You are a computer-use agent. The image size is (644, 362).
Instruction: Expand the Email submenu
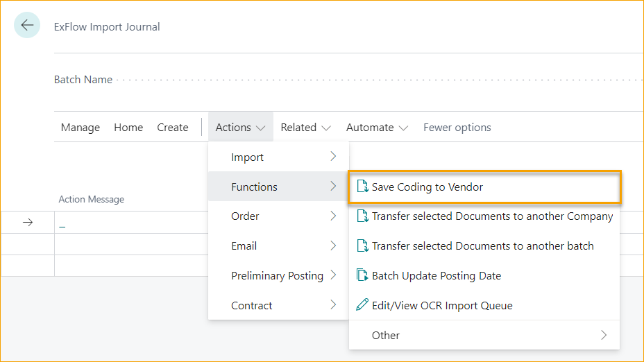click(279, 245)
